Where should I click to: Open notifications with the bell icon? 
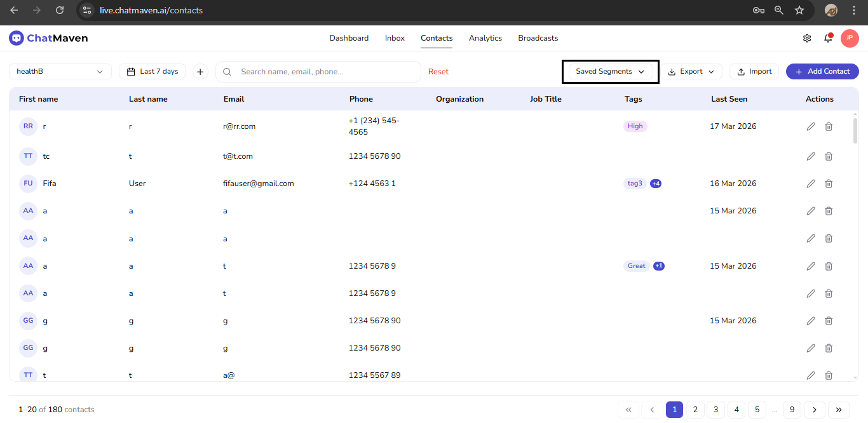[x=827, y=38]
